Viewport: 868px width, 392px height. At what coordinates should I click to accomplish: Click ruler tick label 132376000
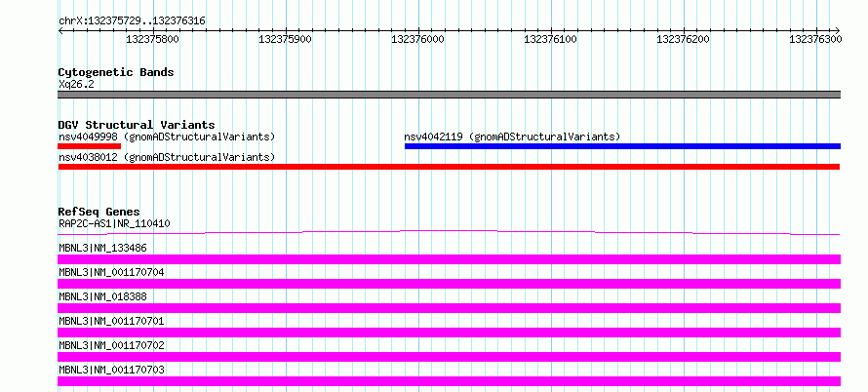(418, 39)
